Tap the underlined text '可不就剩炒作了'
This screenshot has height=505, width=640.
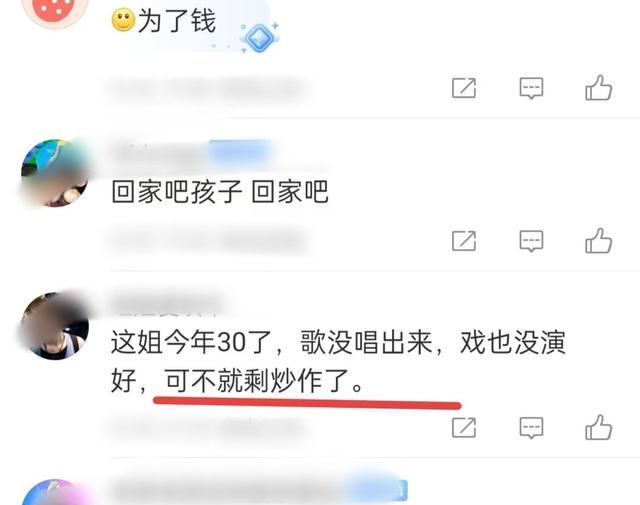pos(258,380)
